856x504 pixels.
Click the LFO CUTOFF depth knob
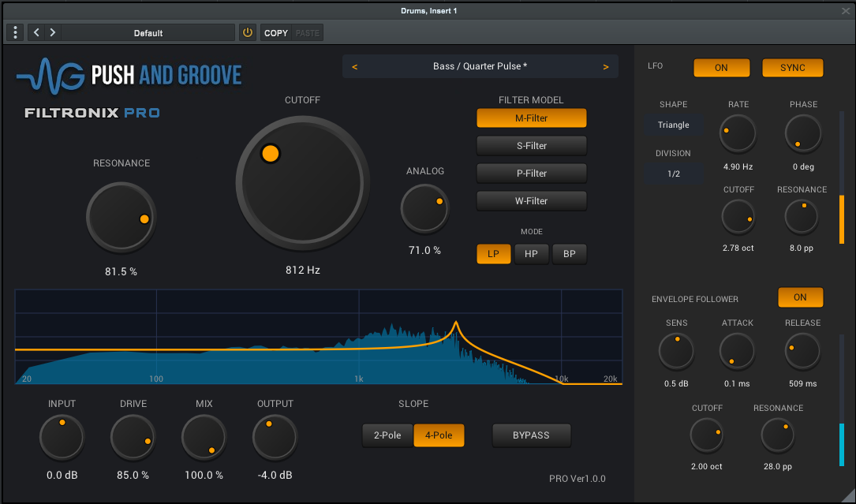(x=738, y=216)
